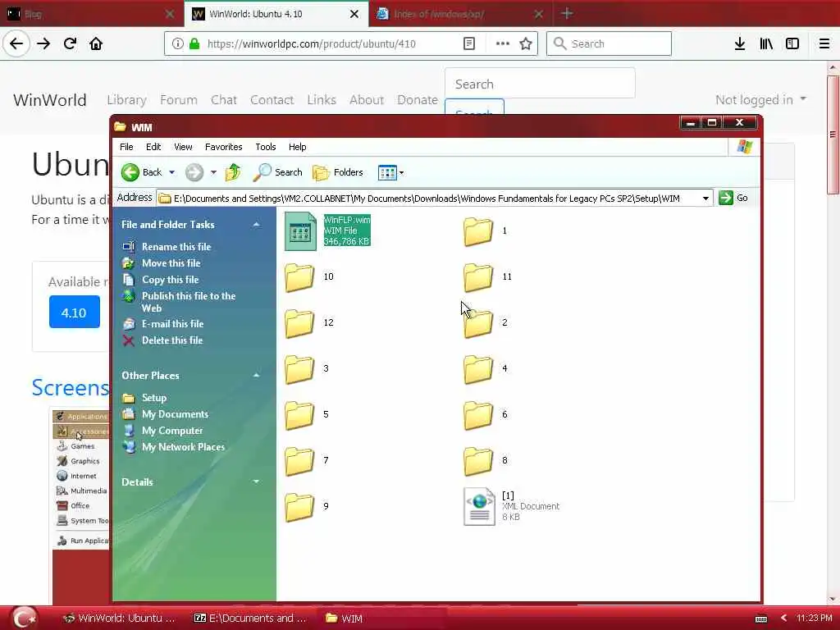Collapse the File and Folder Tasks panel
The image size is (840, 630).
pyautogui.click(x=256, y=225)
